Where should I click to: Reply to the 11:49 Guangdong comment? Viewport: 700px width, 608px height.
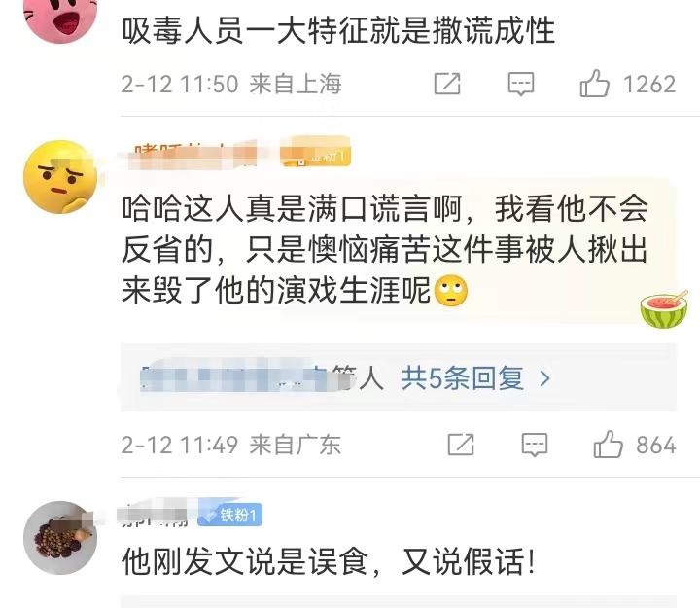point(535,445)
